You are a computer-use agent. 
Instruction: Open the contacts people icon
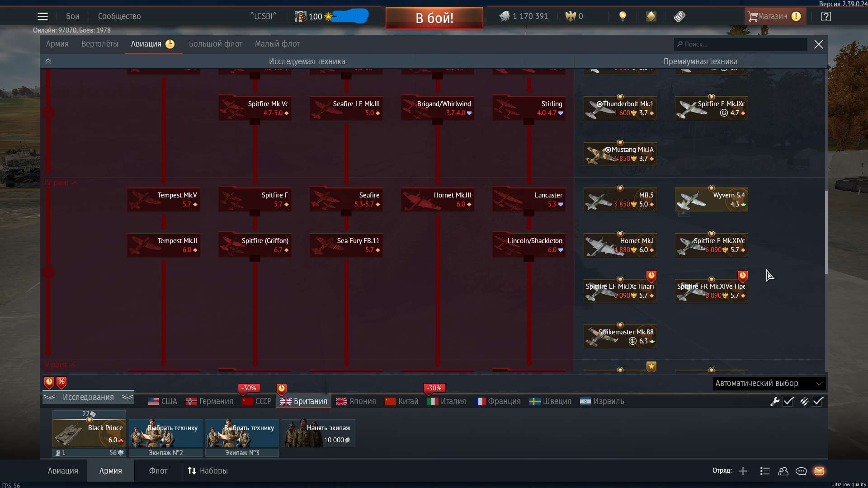point(783,471)
